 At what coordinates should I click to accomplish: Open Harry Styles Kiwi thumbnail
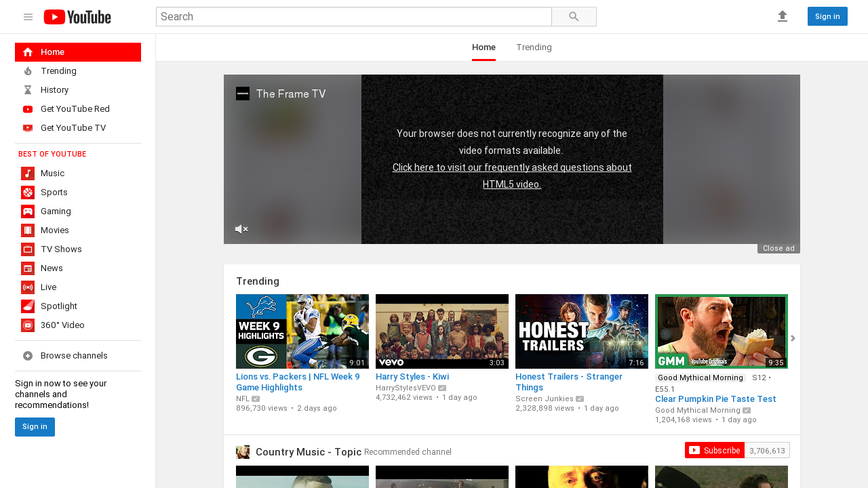coord(442,331)
